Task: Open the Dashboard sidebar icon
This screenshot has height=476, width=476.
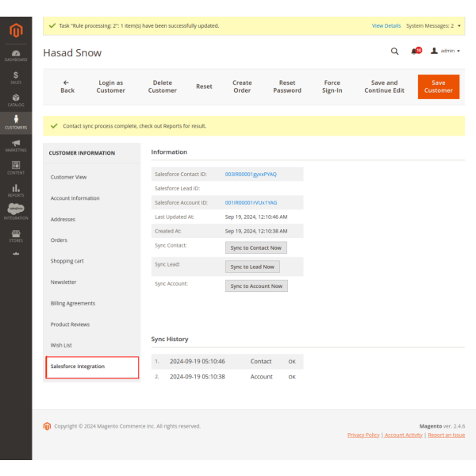Action: 16,55
